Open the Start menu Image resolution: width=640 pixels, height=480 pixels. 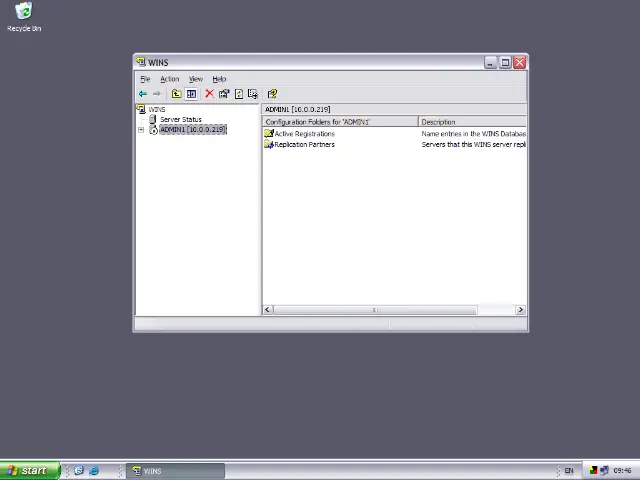(x=30, y=471)
